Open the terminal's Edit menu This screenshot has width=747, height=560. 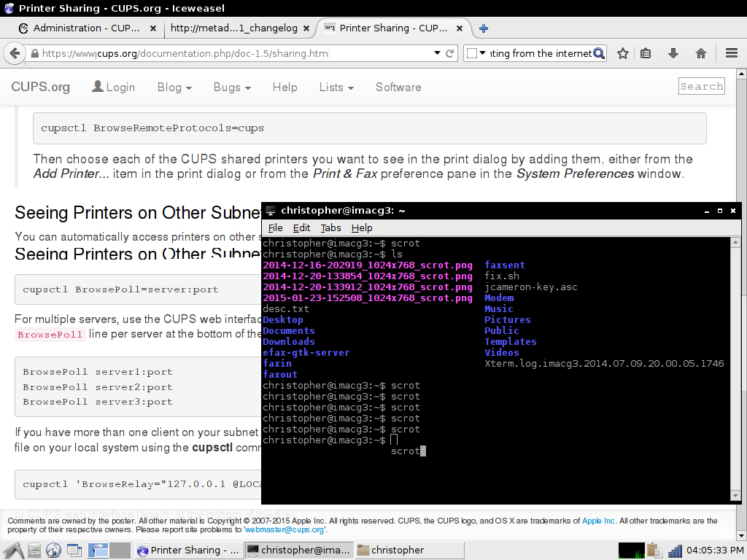pyautogui.click(x=301, y=227)
